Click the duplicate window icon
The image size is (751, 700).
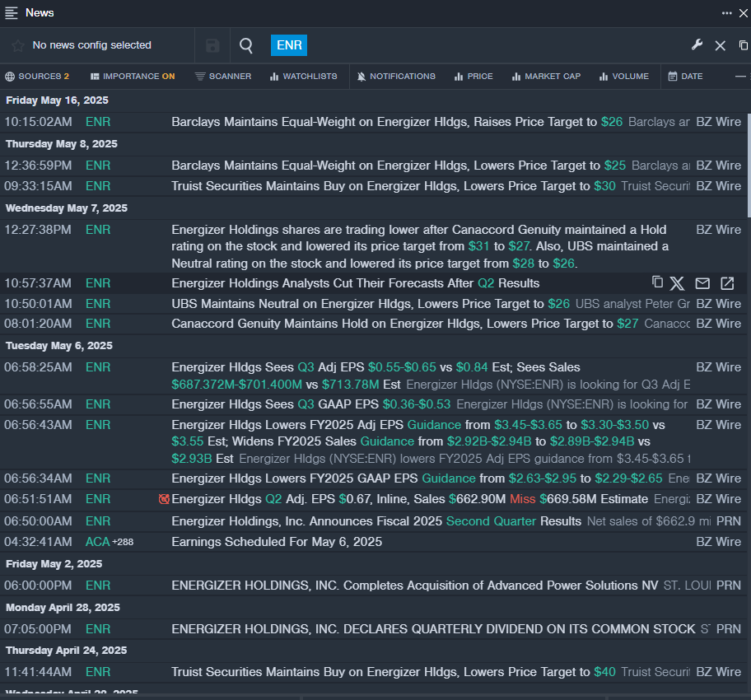(744, 45)
